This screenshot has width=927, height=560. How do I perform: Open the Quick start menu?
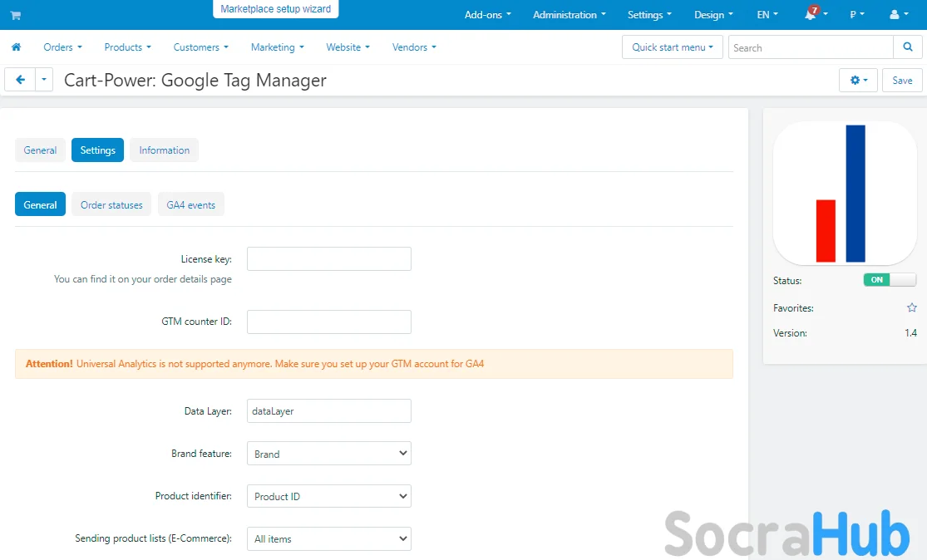click(672, 47)
